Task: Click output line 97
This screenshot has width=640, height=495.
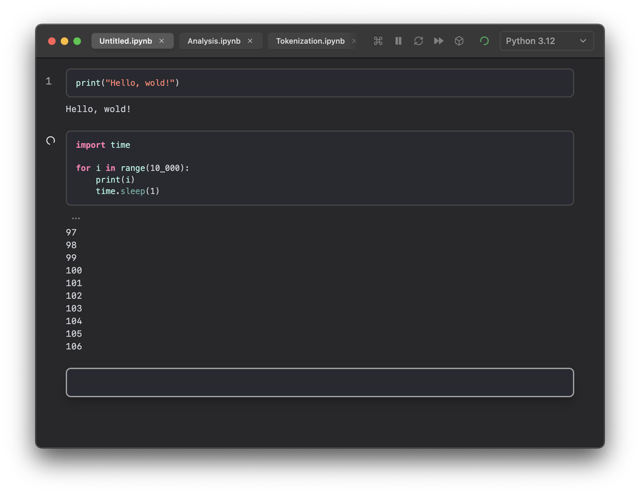Action: click(71, 232)
